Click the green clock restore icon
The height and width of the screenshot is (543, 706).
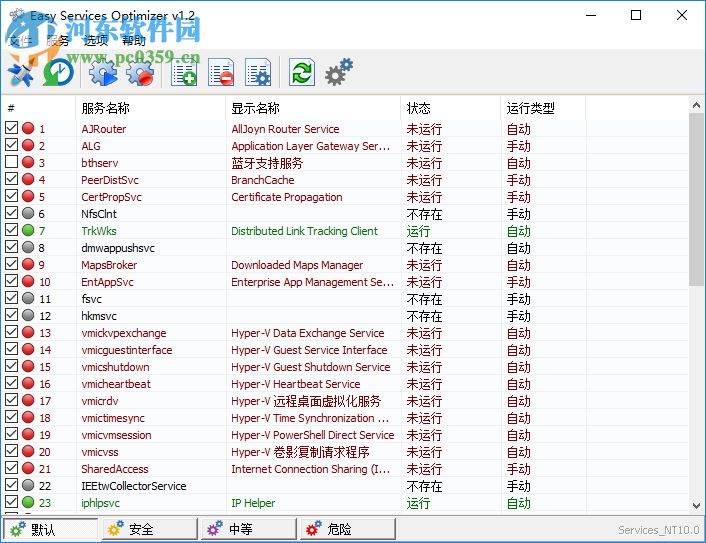tap(59, 72)
